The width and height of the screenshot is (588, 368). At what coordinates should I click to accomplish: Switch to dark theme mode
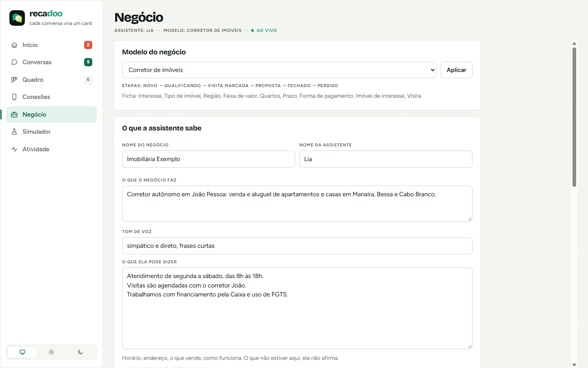pyautogui.click(x=80, y=352)
